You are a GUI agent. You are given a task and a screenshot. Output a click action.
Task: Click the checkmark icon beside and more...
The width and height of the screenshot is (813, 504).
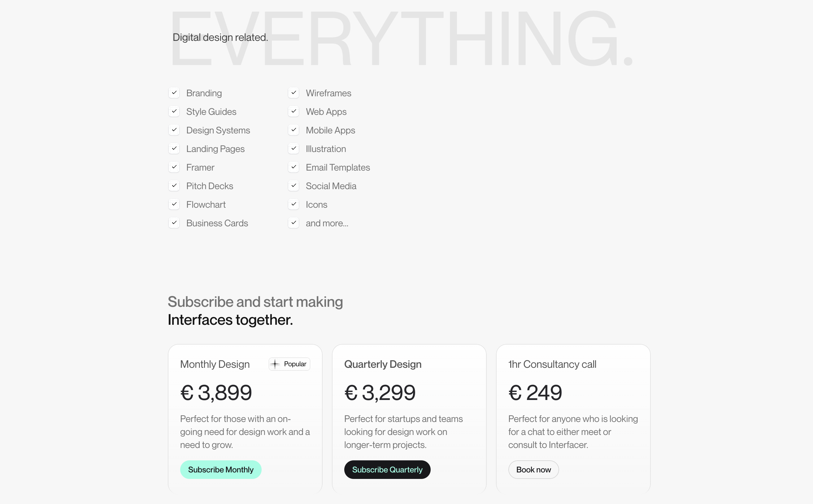coord(294,223)
